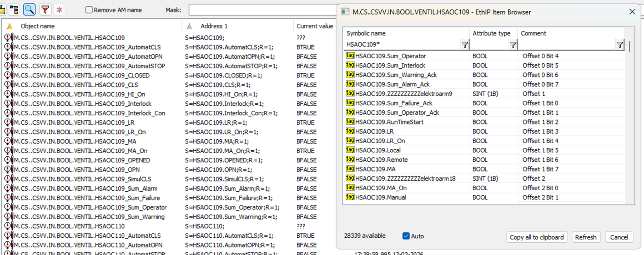This screenshot has width=644, height=255.
Task: Select the HSAOC109.RunTimeStart tag row
Action: (389, 122)
